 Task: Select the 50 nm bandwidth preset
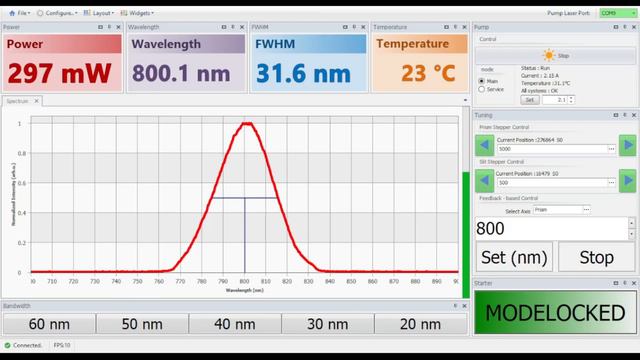tap(142, 324)
